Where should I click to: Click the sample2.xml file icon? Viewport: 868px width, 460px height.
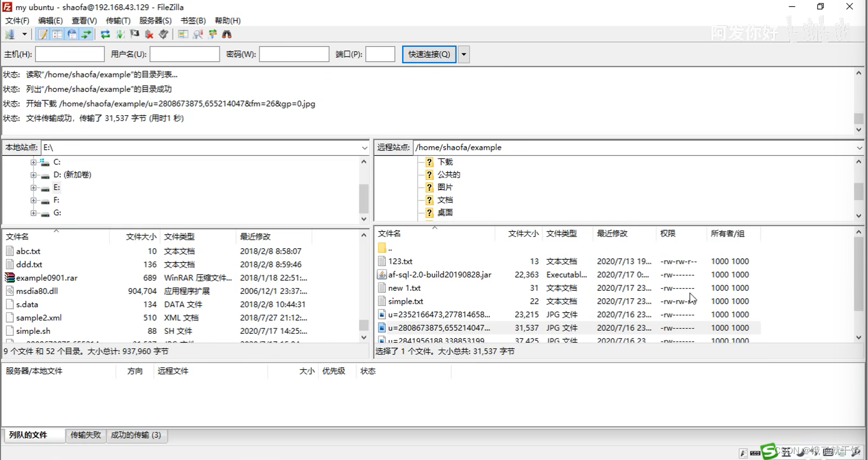click(10, 318)
